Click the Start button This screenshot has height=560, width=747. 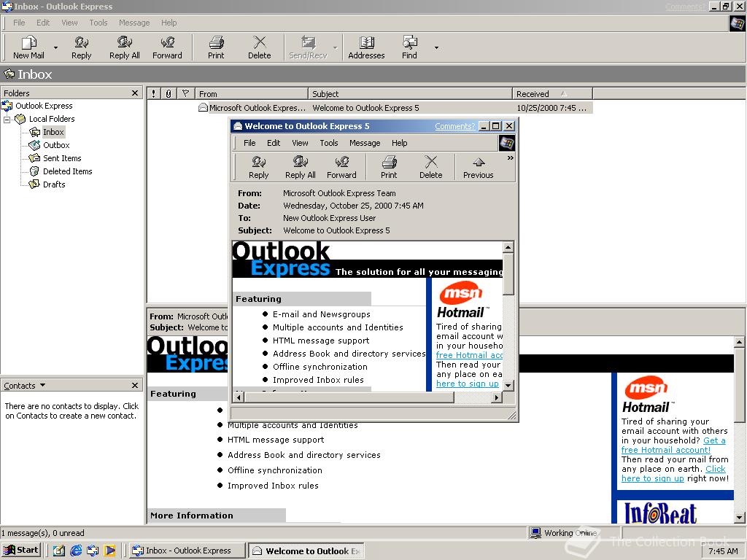tap(21, 550)
